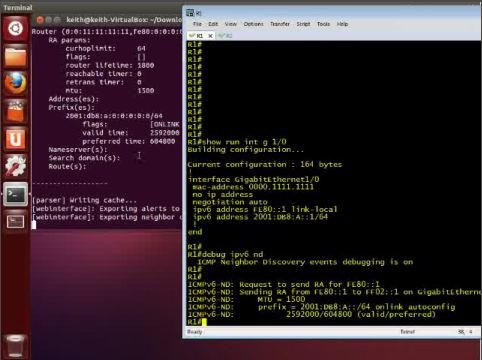Close the Ubuntu terminal window
Image resolution: width=482 pixels, height=360 pixels.
point(40,20)
